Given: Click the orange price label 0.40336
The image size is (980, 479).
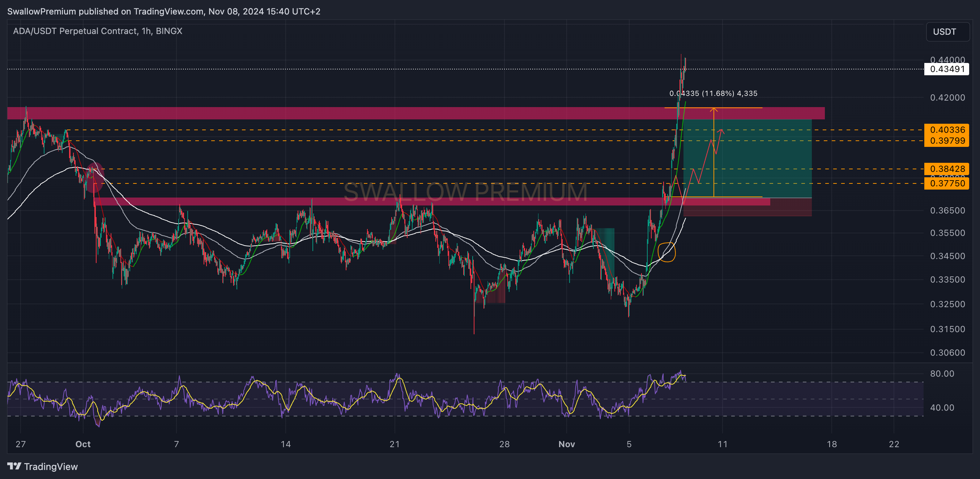Looking at the screenshot, I should 946,130.
